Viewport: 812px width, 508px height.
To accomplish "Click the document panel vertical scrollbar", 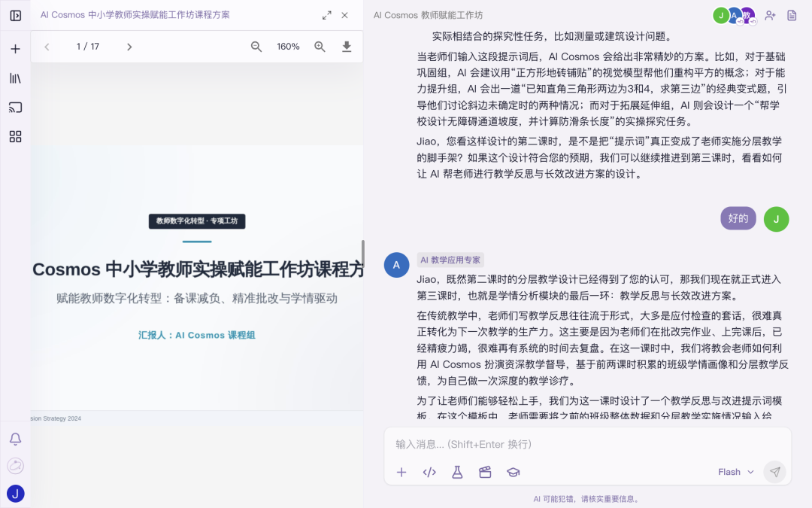I will click(362, 253).
